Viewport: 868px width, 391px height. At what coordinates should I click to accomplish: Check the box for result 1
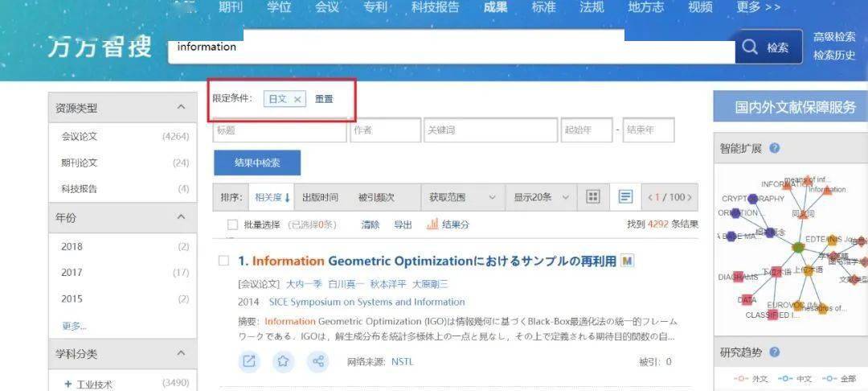[x=224, y=261]
